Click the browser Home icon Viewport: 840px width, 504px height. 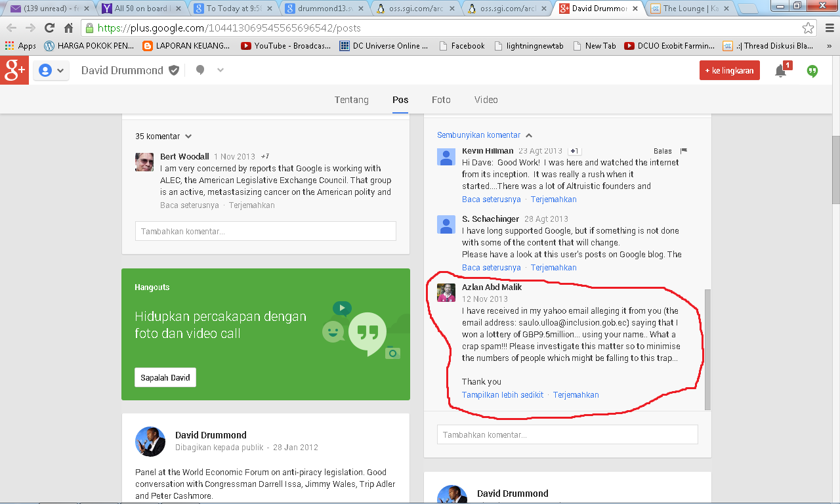(x=68, y=28)
